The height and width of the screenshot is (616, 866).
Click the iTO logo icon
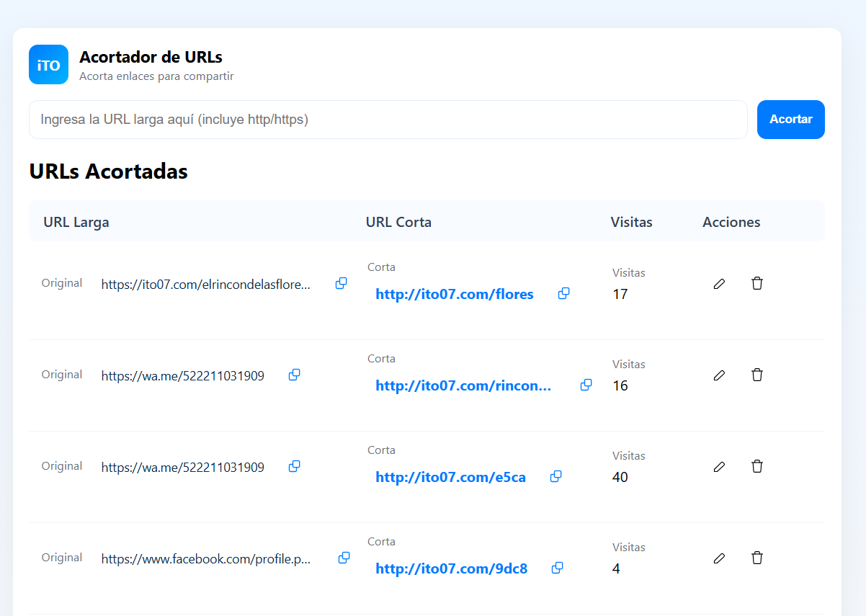click(48, 64)
